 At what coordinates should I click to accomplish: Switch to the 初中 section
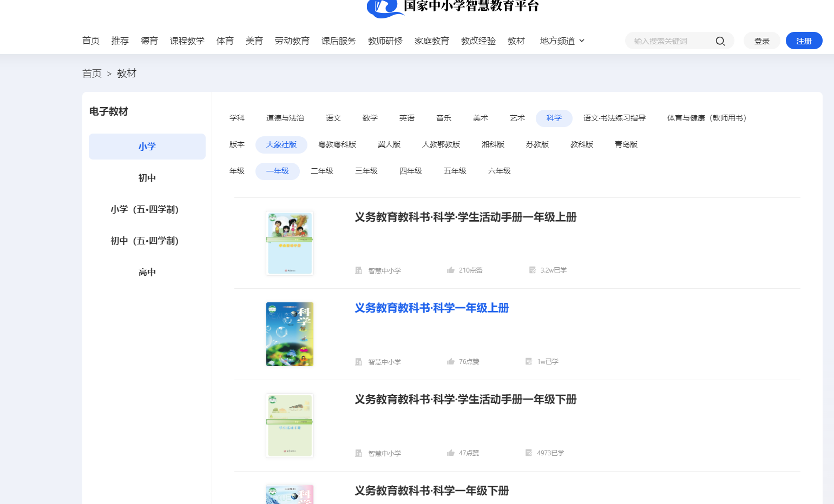[147, 177]
